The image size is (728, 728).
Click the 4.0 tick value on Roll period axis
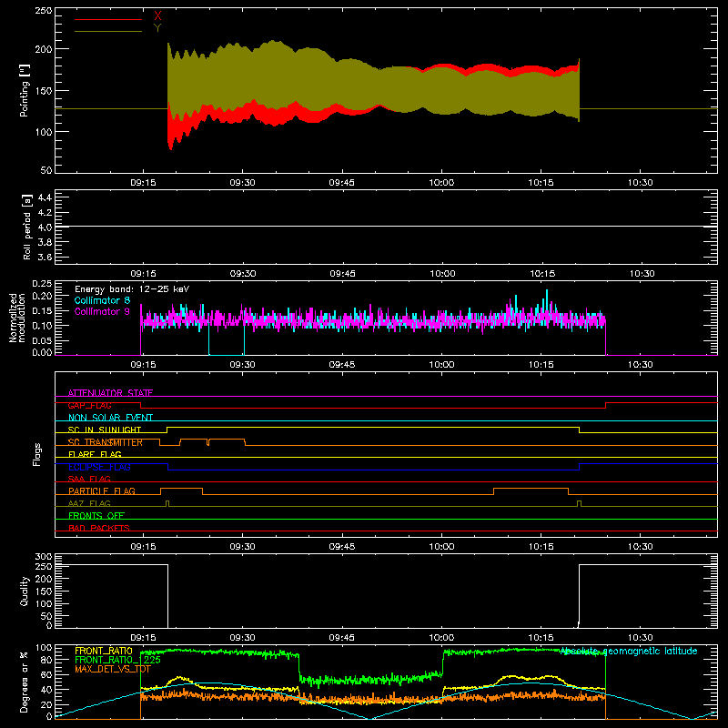45,227
